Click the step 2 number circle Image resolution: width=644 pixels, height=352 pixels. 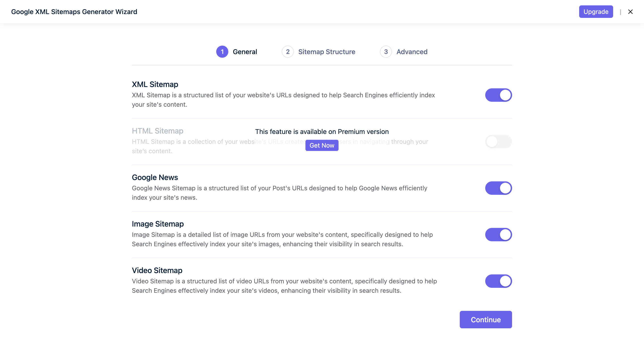[288, 52]
